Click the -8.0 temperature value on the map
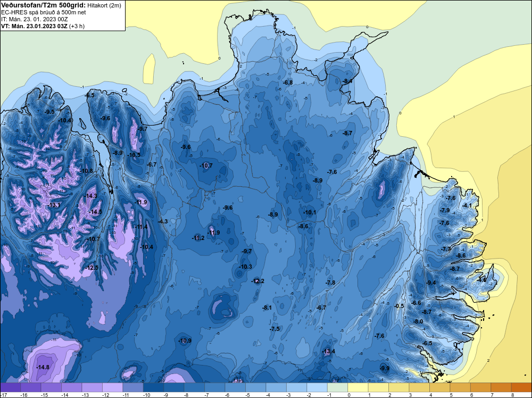Viewport: 532px width, 398px height. [418, 321]
